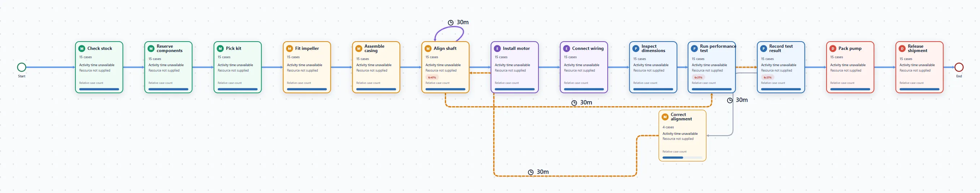
Task: Select the Reserve components node title
Action: coord(170,49)
